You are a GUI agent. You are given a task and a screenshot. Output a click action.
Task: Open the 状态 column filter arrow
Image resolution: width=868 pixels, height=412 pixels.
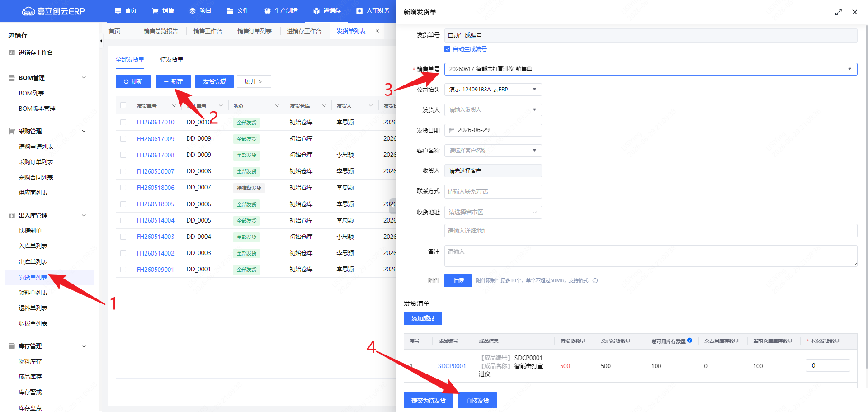[x=277, y=106]
